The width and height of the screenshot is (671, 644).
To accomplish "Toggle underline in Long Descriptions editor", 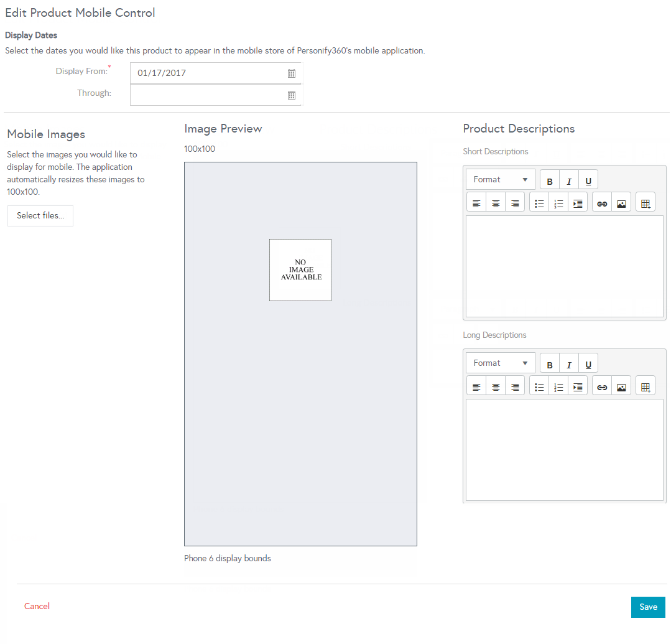I will (588, 364).
